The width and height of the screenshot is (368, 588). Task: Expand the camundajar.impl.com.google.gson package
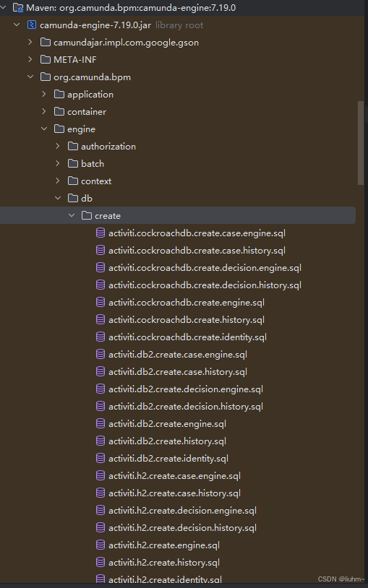[x=30, y=43]
